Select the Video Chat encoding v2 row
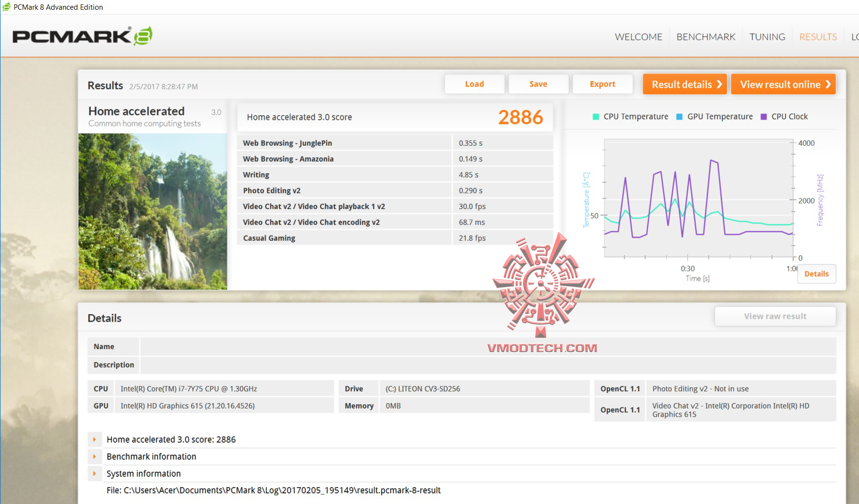 click(395, 222)
